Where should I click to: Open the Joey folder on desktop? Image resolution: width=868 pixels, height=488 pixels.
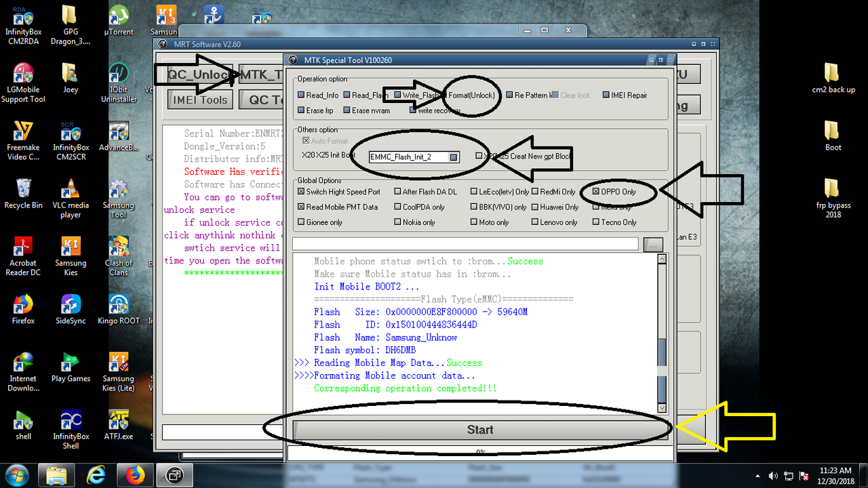71,78
